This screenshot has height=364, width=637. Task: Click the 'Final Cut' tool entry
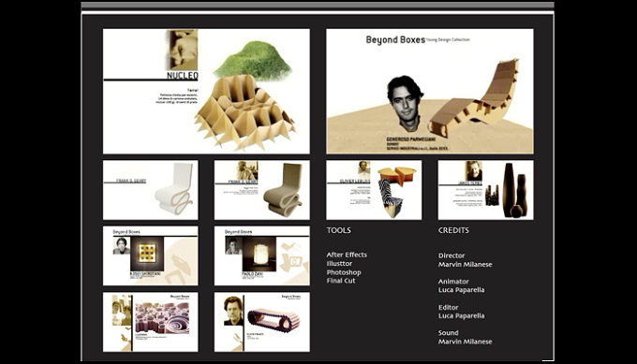(341, 281)
